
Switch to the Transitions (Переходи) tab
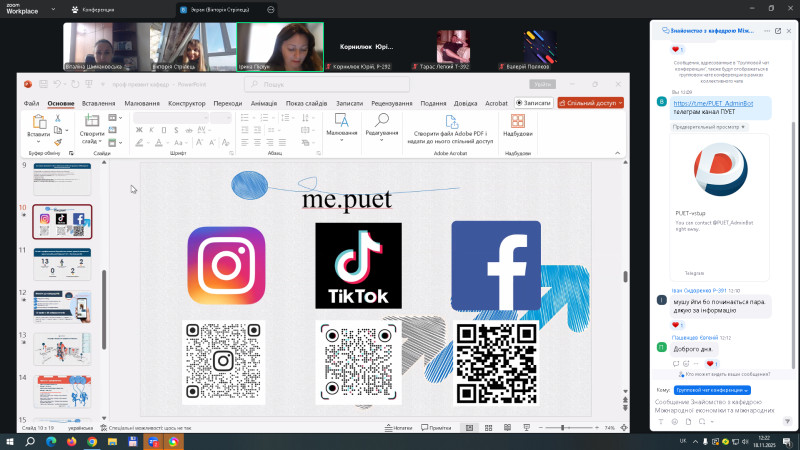227,103
